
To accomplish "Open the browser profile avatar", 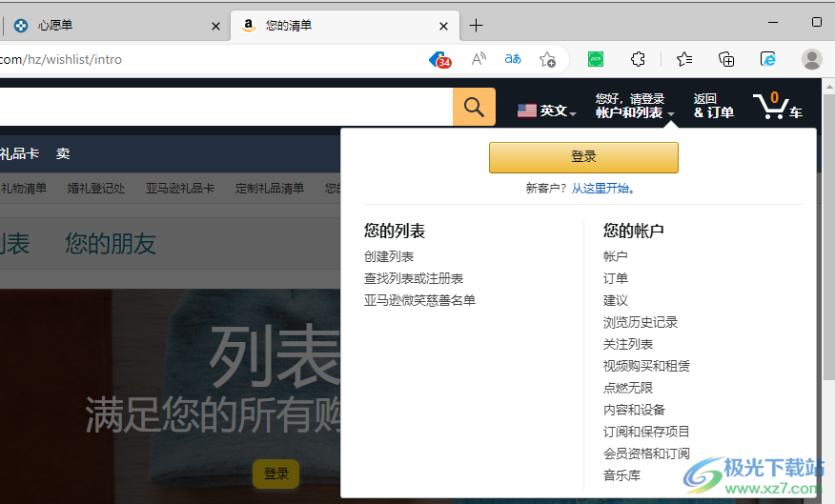I will pos(811,59).
